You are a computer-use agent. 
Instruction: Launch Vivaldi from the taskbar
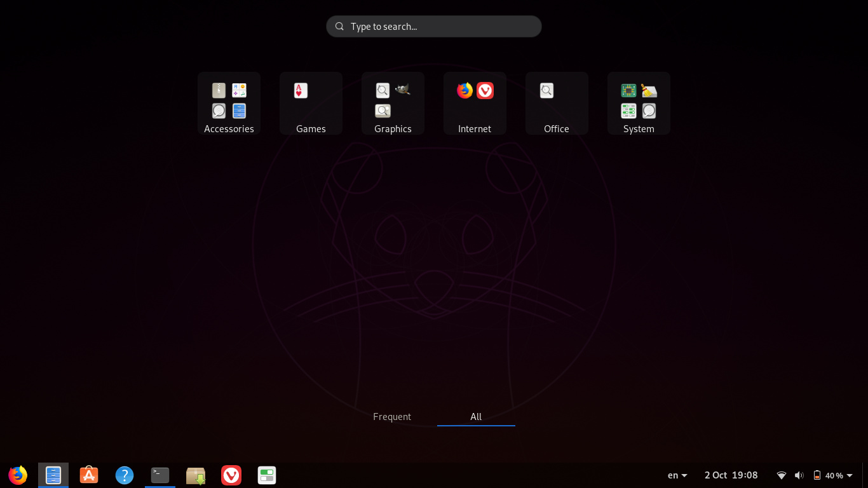pos(231,475)
